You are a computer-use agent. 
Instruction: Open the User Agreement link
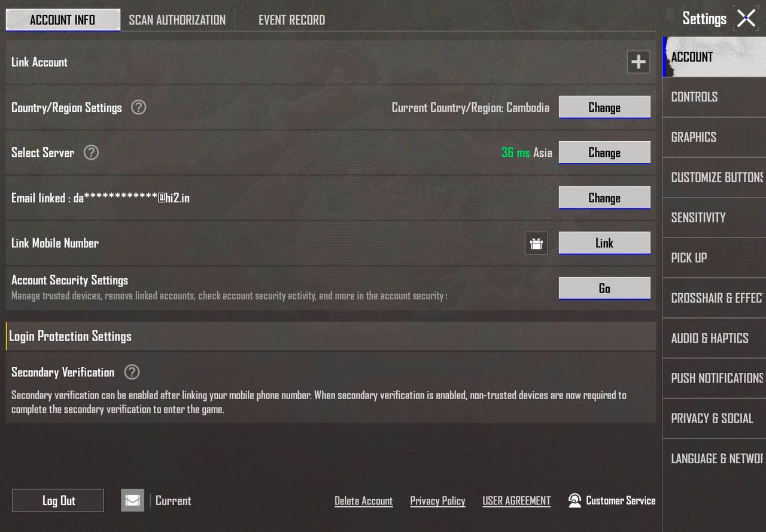[x=516, y=501]
